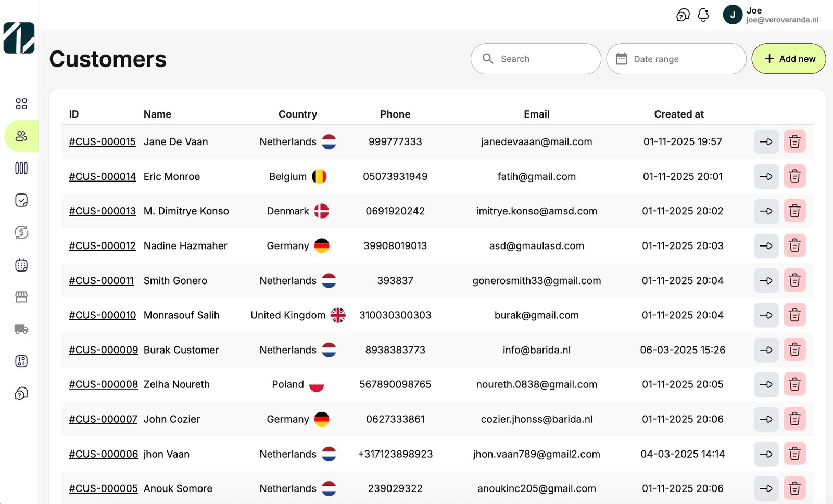Open Joe's user profile menu
Viewport: 833px width, 504px height.
(x=771, y=15)
